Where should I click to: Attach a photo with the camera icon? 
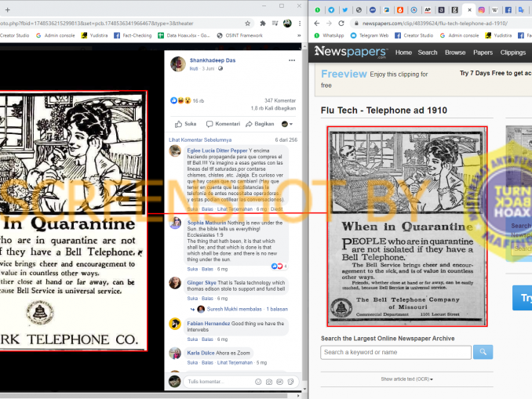point(269,382)
